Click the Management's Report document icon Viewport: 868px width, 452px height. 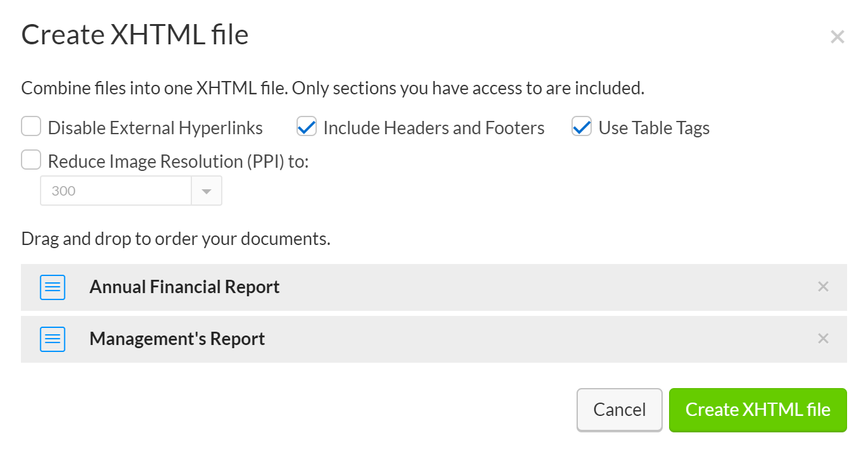(x=53, y=339)
